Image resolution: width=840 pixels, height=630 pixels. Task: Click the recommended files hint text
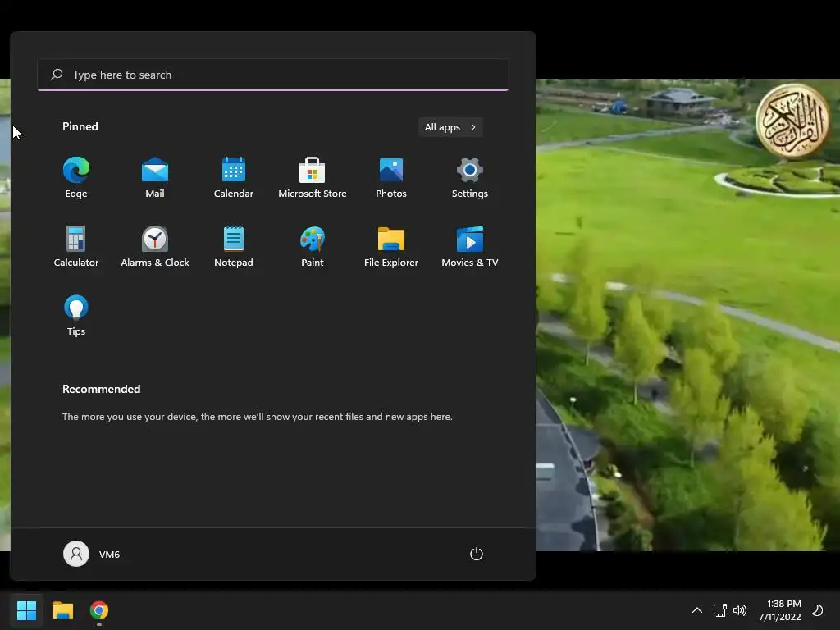[x=257, y=416]
